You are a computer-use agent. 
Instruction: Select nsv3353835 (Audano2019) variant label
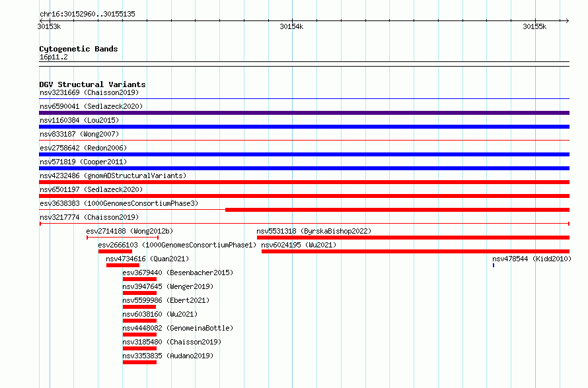click(168, 356)
